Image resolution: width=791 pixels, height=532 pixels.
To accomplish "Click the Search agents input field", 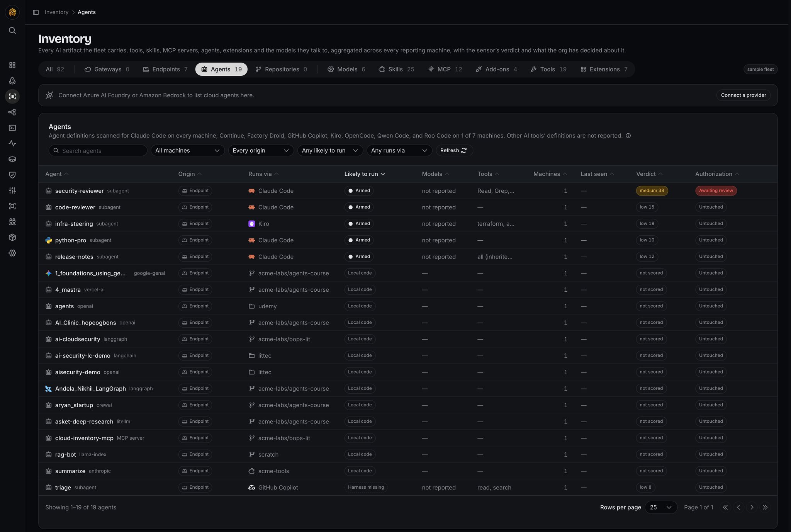I will click(98, 151).
